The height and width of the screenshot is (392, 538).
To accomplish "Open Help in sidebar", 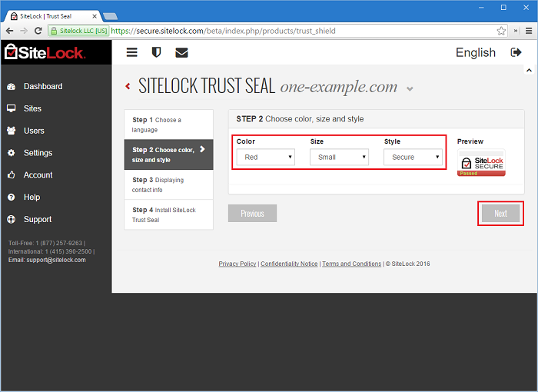I will pyautogui.click(x=32, y=197).
